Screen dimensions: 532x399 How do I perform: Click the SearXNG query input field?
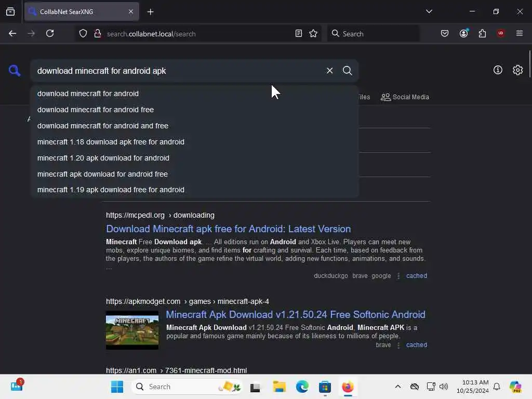click(x=178, y=71)
